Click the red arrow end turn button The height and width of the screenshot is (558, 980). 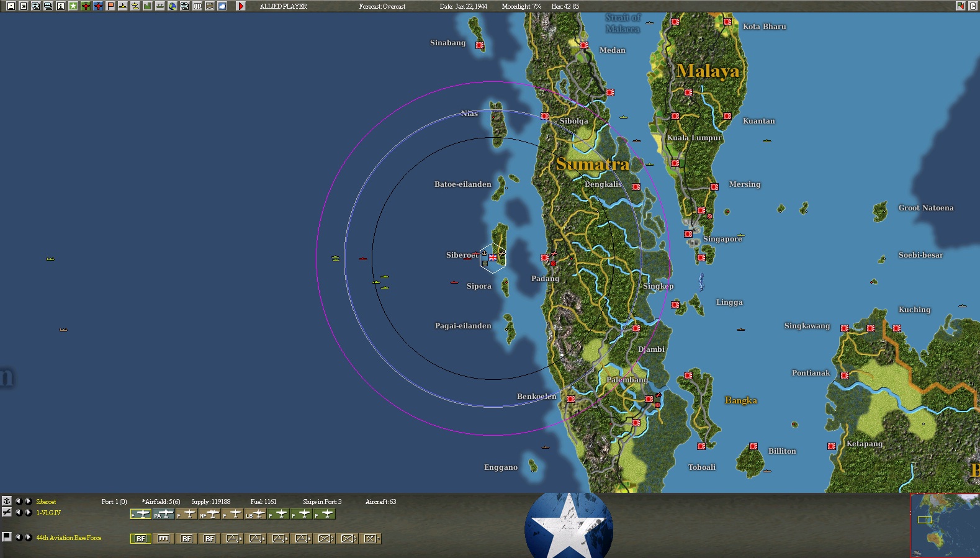(x=241, y=6)
